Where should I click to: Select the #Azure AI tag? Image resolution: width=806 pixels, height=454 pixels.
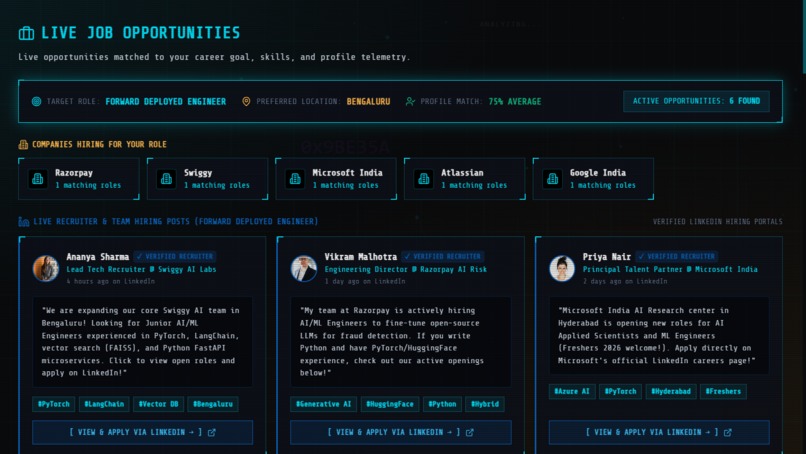572,391
